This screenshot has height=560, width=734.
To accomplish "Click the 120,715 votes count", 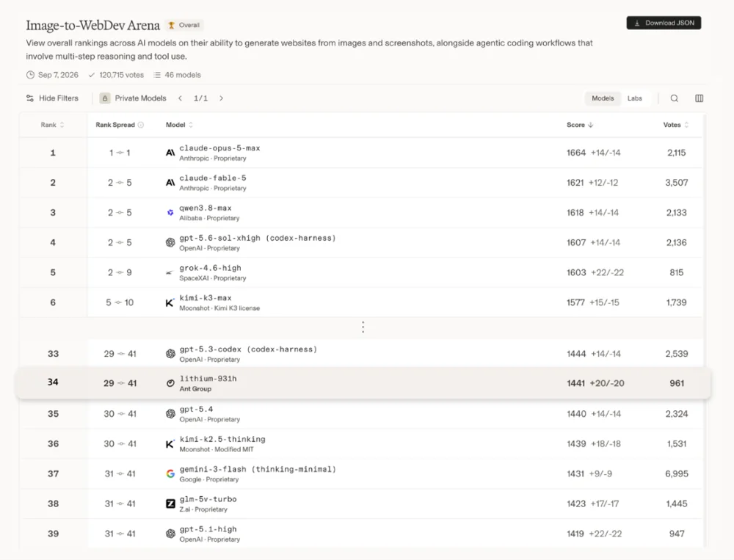I will click(121, 75).
